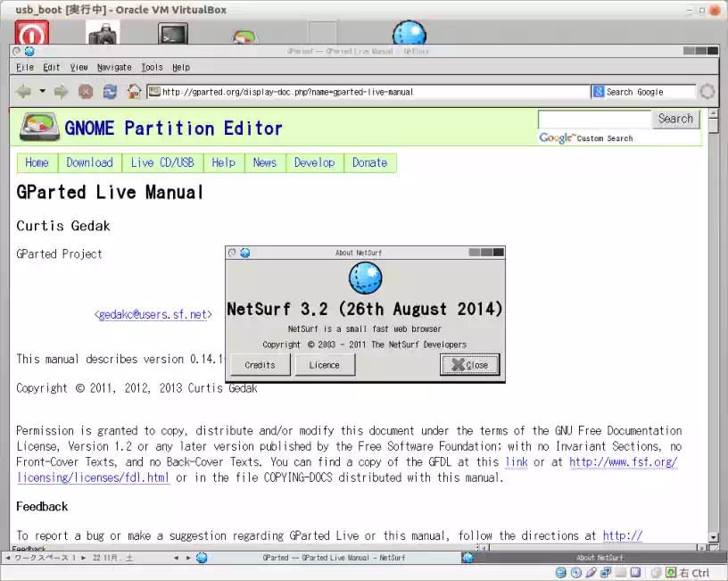The height and width of the screenshot is (581, 728).
Task: Click the GFDL 'link' hyperlink
Action: 517,462
